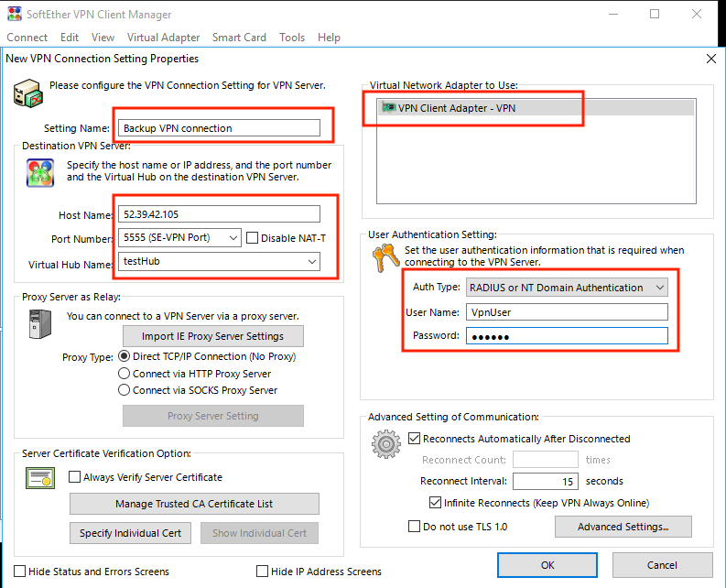The height and width of the screenshot is (588, 726).
Task: Click the Reconnect Interval field
Action: click(x=546, y=482)
